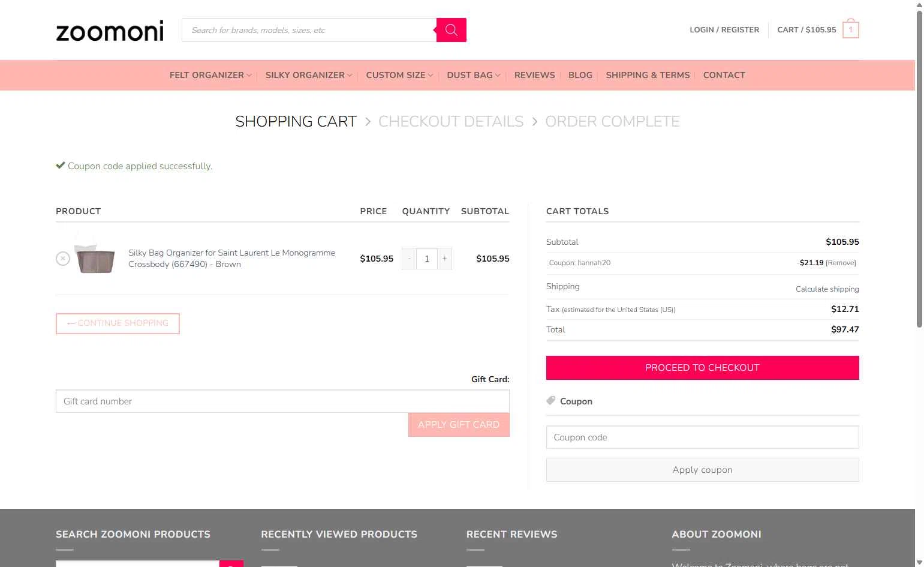
Task: Click the coupon tag icon
Action: (551, 401)
